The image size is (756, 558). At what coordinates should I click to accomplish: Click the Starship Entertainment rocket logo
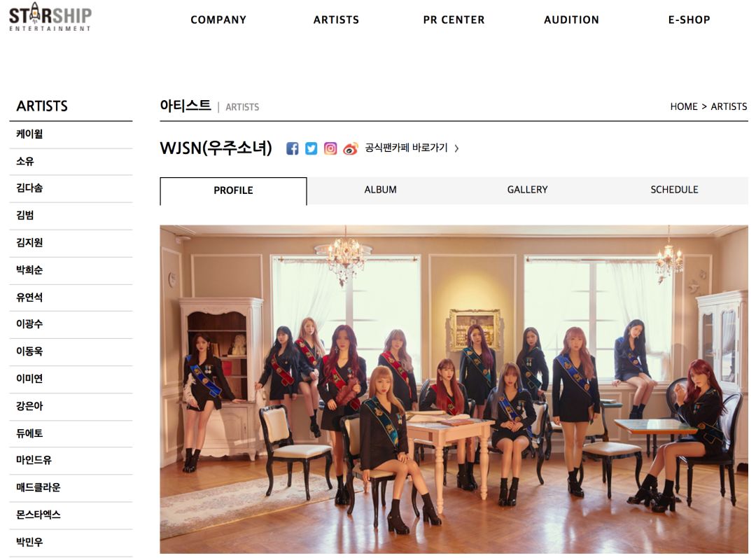coord(50,16)
